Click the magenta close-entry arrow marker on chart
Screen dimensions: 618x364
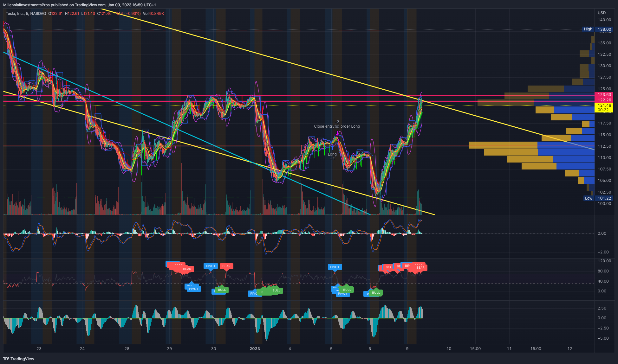click(x=337, y=134)
